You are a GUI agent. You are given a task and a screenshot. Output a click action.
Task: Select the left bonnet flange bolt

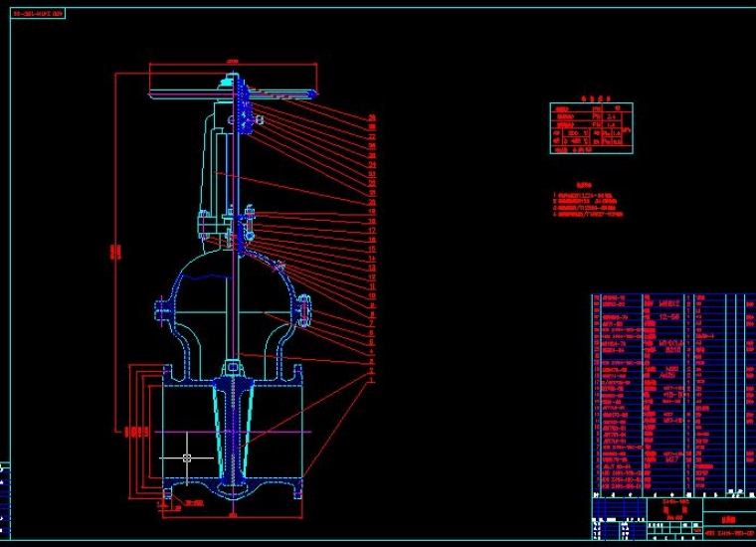click(160, 310)
